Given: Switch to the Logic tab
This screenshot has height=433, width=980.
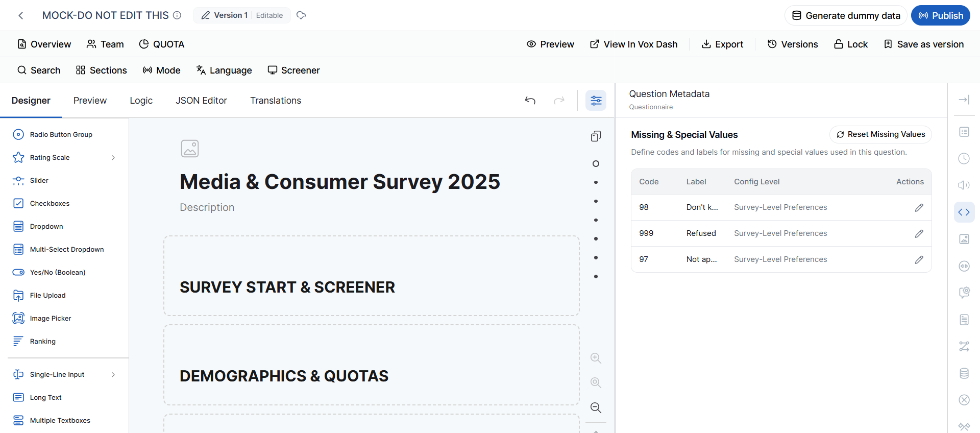Looking at the screenshot, I should [141, 101].
